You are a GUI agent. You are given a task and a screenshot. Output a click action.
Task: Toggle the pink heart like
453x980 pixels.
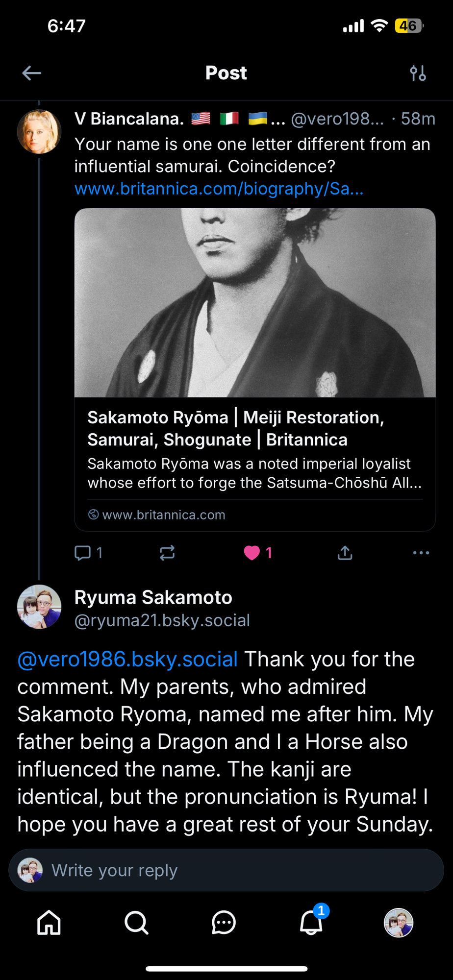[x=252, y=553]
